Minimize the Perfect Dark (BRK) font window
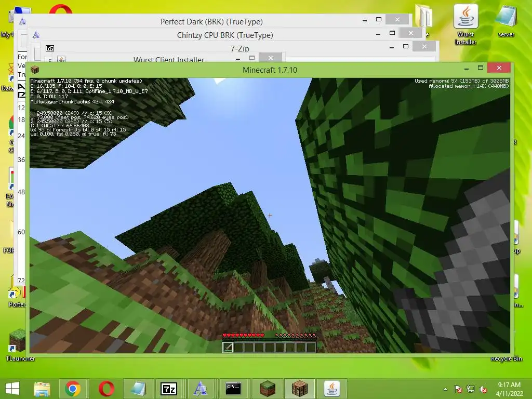The image size is (532, 399). pyautogui.click(x=365, y=20)
